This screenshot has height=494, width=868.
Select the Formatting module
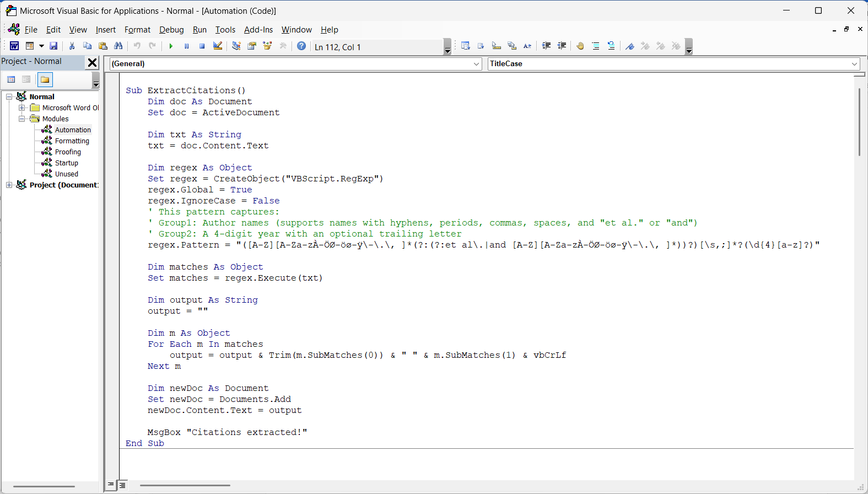72,141
